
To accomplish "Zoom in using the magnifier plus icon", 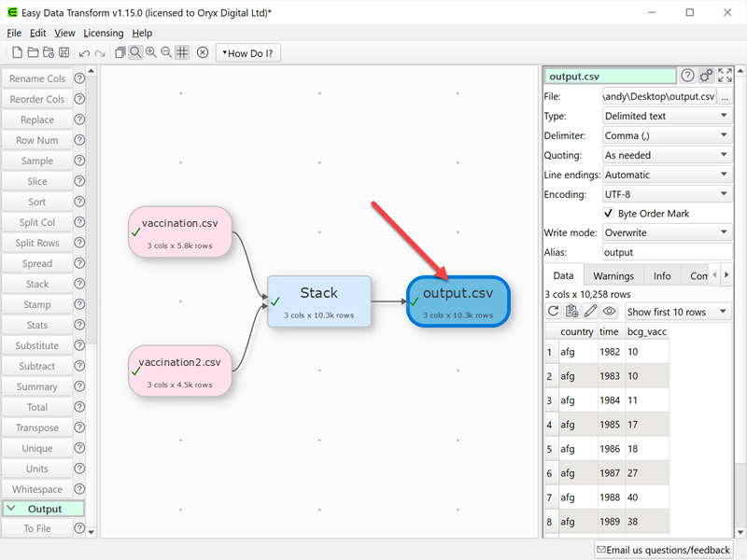I will (151, 53).
